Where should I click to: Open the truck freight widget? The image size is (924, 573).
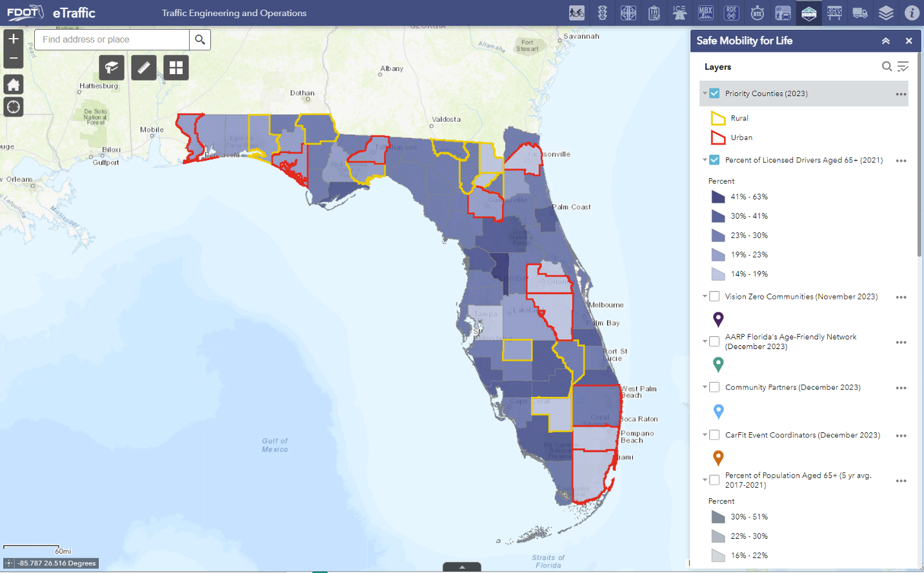pyautogui.click(x=860, y=13)
